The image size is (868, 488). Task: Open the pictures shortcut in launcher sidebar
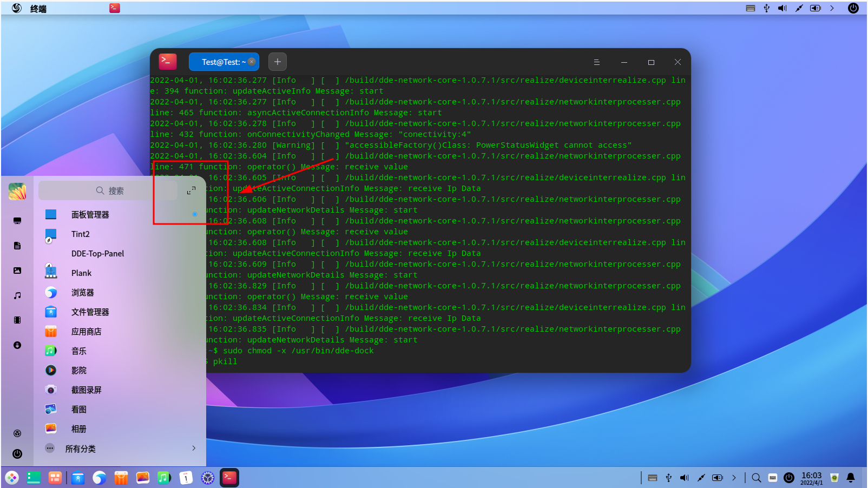[17, 271]
